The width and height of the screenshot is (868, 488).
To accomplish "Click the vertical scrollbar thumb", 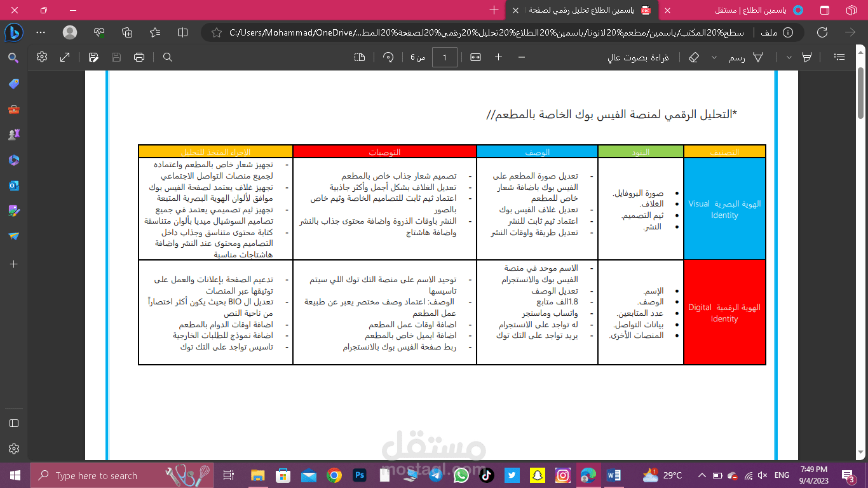I will pos(861,92).
